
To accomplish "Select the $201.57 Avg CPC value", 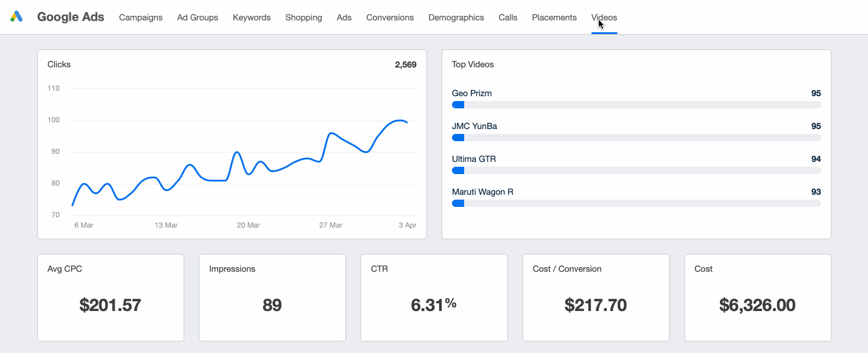I will [x=110, y=305].
